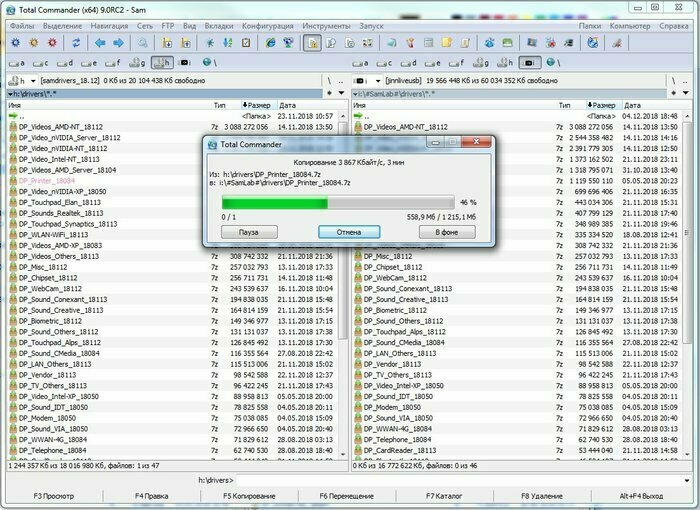Open file search via magnifier icon
The width and height of the screenshot is (700, 510).
click(142, 43)
